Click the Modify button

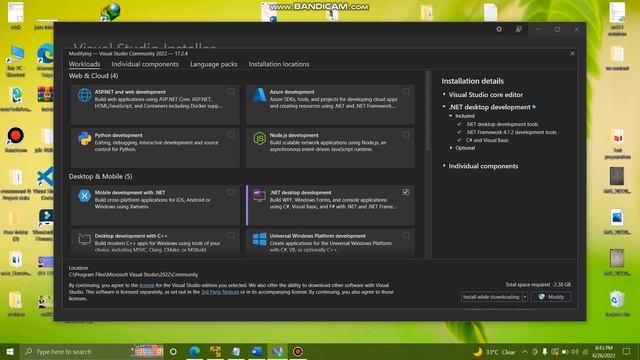coord(551,297)
